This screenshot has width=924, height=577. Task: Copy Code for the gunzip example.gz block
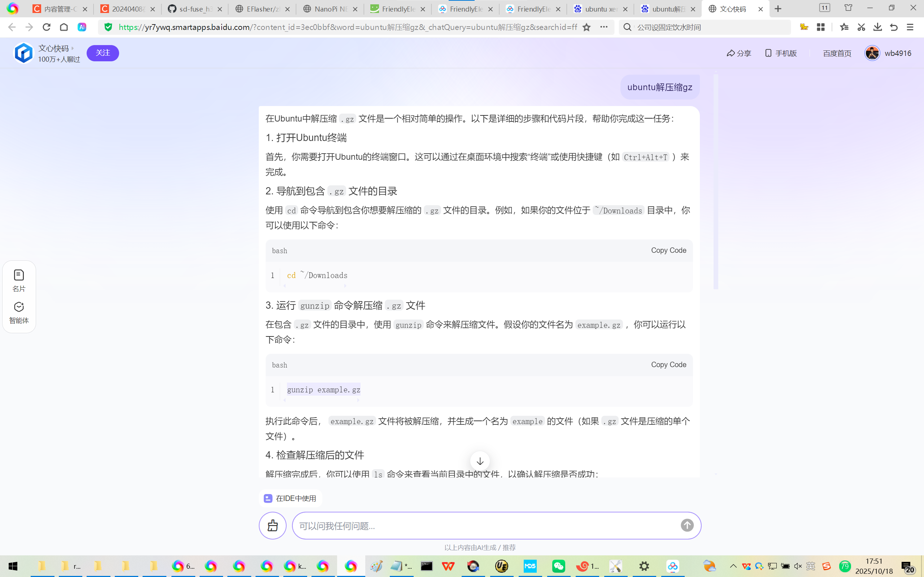click(668, 365)
